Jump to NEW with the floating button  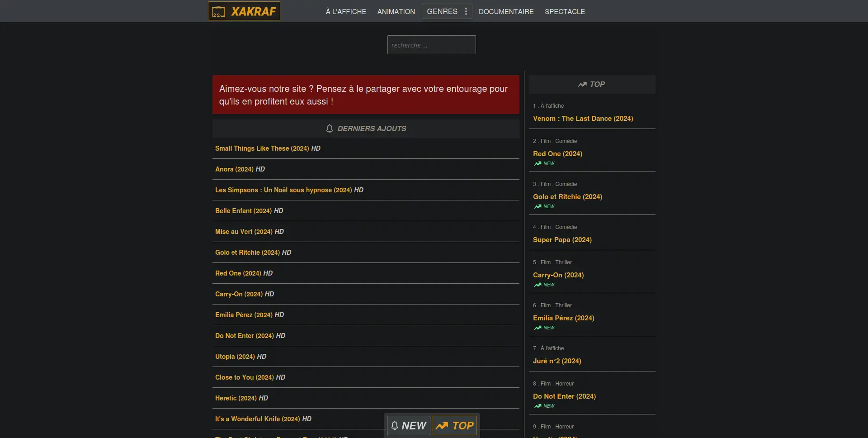tap(409, 426)
